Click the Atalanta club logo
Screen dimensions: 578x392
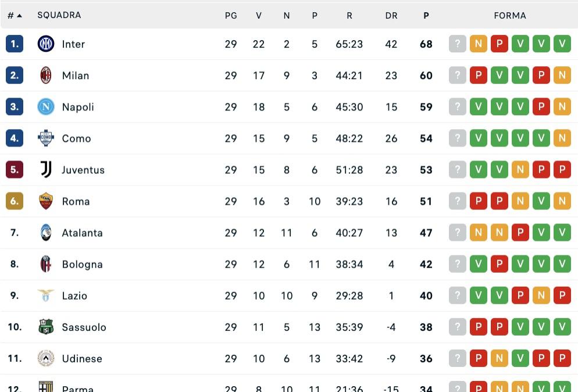(x=45, y=232)
